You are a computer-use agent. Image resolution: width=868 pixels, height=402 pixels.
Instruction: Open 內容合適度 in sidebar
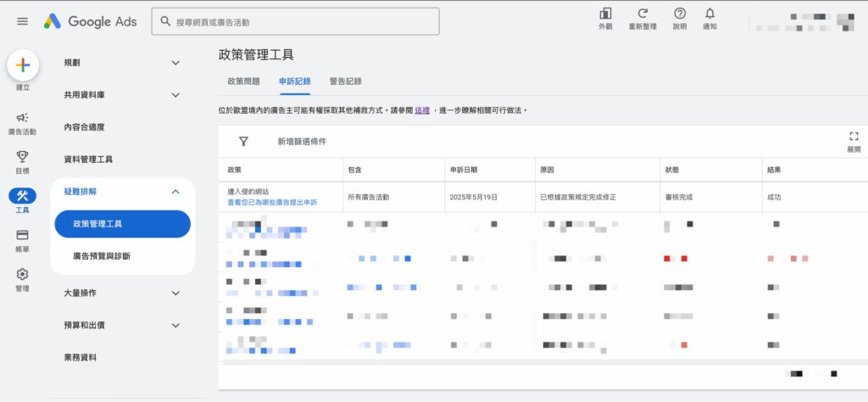[84, 127]
